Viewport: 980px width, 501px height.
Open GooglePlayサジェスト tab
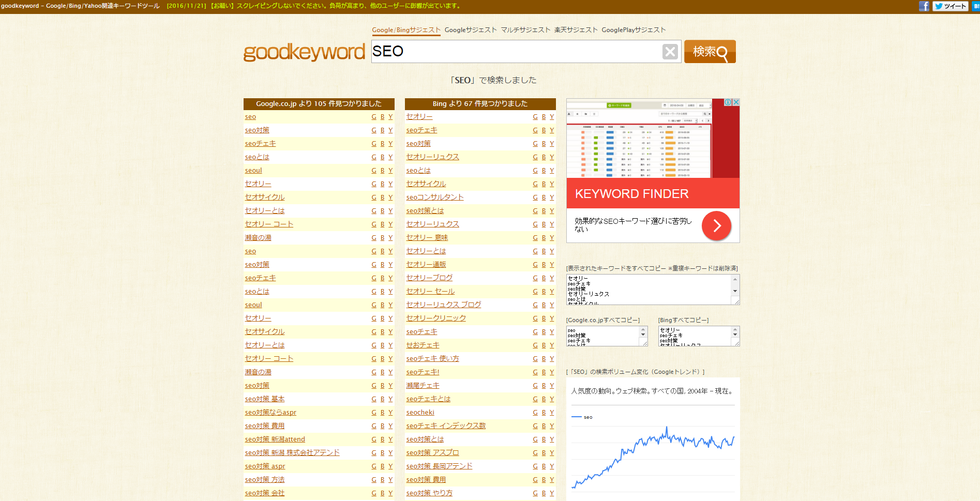tap(634, 30)
